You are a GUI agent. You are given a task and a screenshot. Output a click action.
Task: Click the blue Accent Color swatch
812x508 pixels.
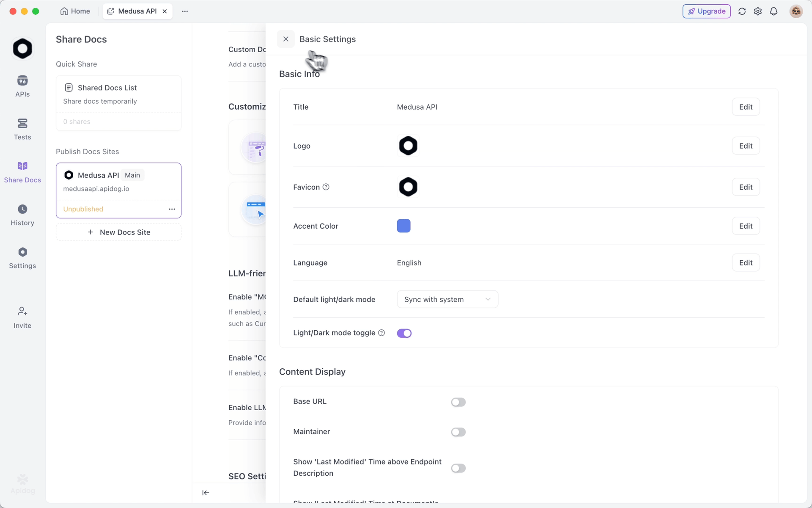point(403,226)
